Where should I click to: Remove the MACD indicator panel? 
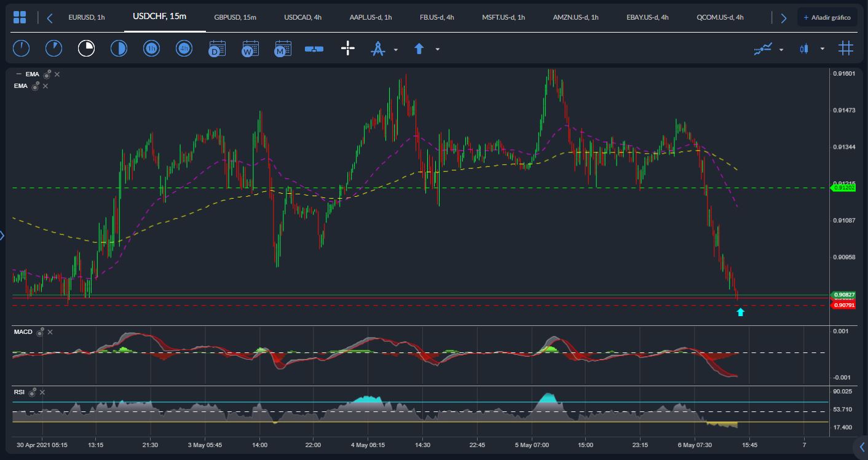click(50, 332)
